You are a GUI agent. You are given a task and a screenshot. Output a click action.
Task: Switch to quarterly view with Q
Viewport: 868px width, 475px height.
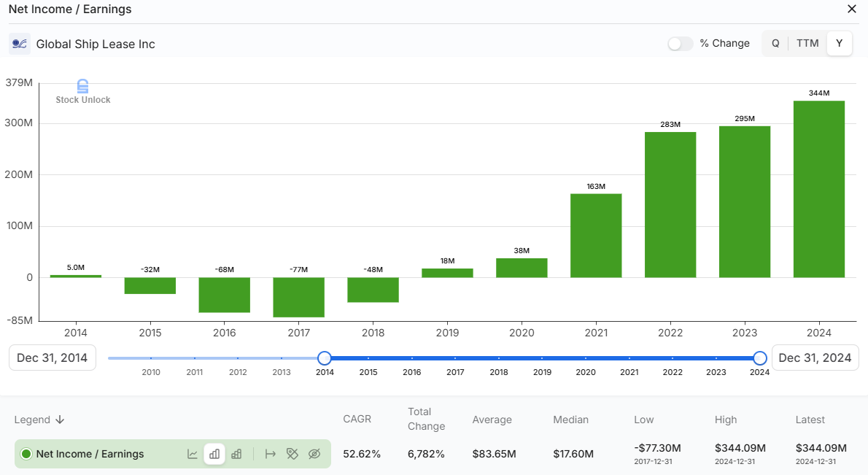(775, 43)
